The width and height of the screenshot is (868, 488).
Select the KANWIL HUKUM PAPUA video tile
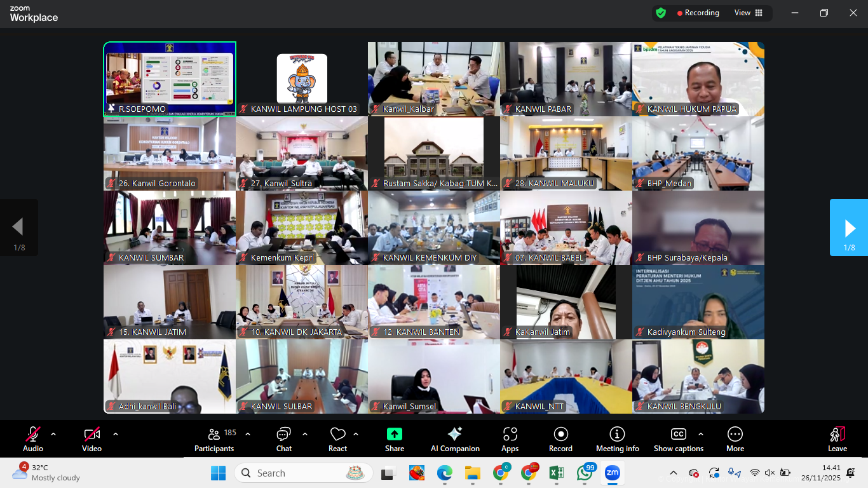tap(698, 79)
